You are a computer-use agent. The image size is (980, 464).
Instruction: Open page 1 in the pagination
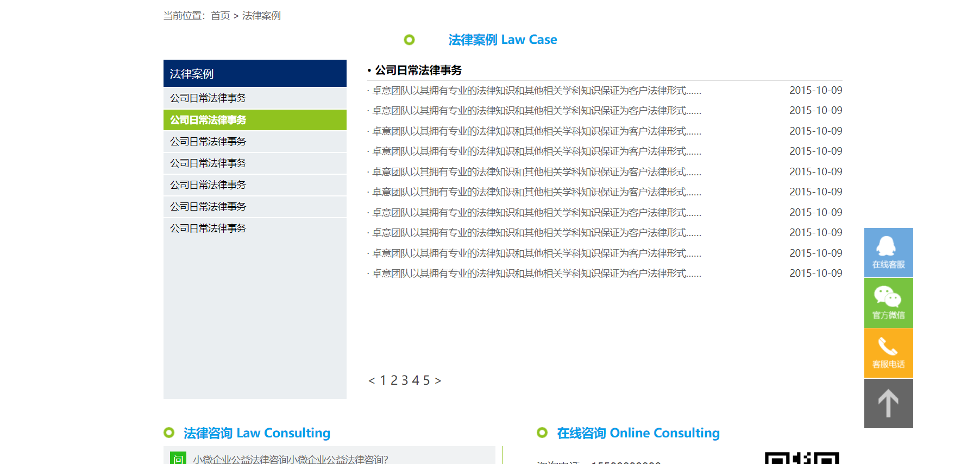coord(383,380)
